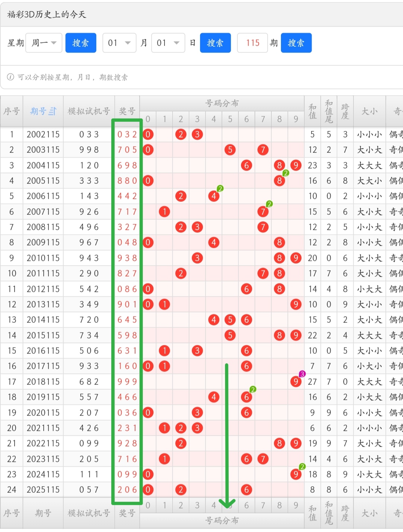Sort by the 期号 column header

pos(43,111)
